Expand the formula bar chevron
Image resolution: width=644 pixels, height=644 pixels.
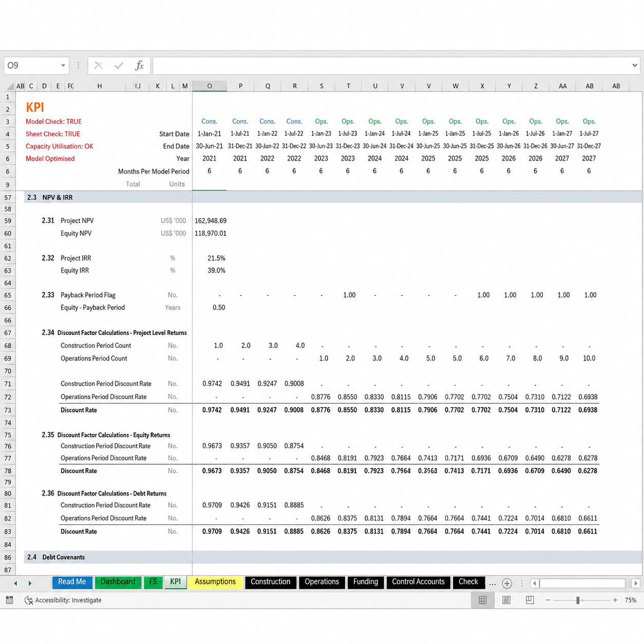tap(635, 66)
